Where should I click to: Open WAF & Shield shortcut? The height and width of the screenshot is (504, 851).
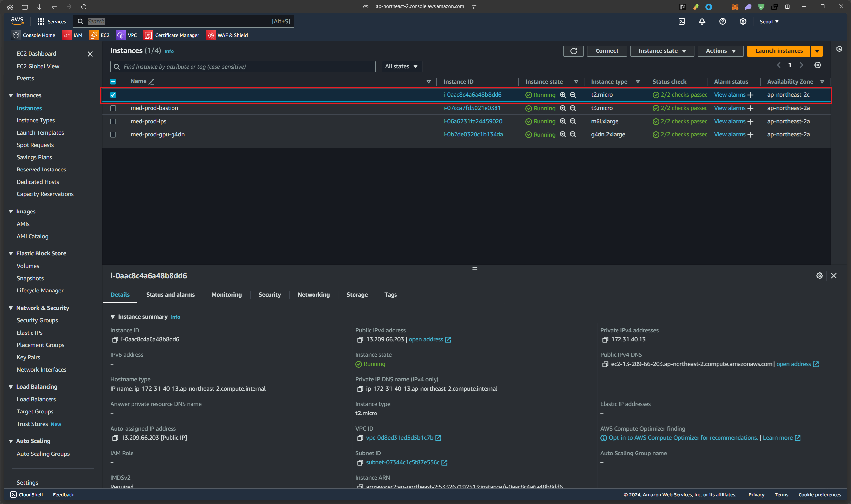[227, 35]
